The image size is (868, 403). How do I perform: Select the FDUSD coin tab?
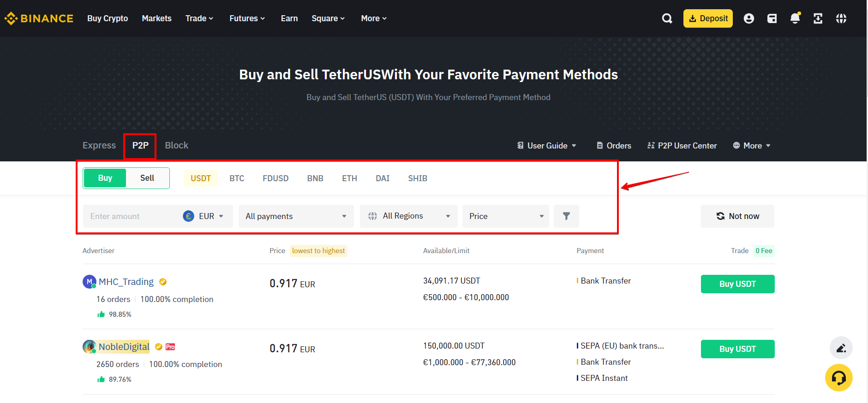tap(275, 178)
